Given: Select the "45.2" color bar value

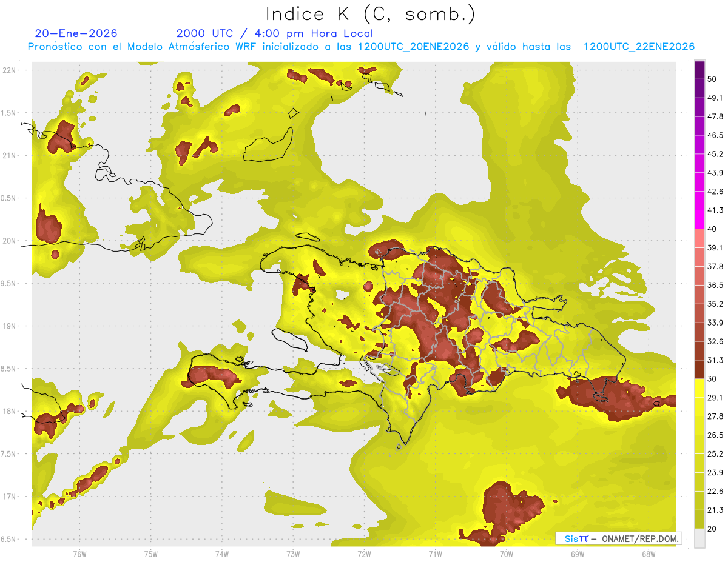Looking at the screenshot, I should coord(715,154).
